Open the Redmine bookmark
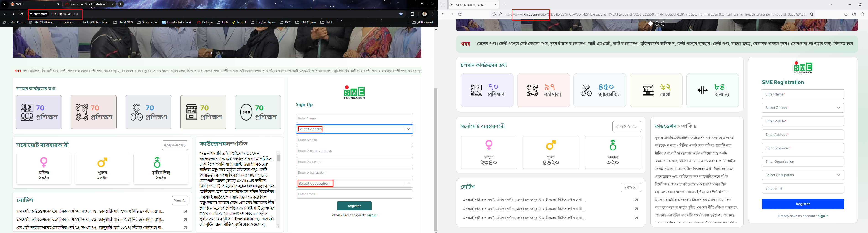The width and height of the screenshot is (868, 233). point(205,22)
